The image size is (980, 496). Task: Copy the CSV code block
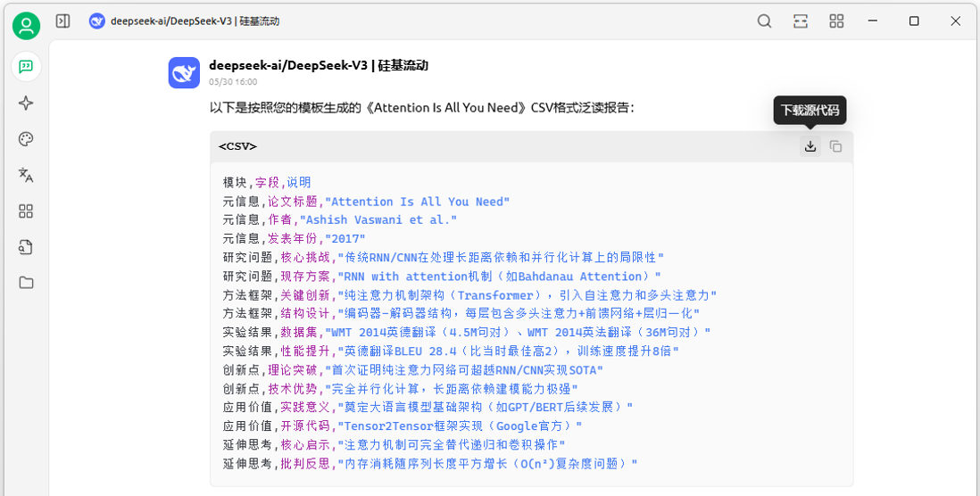(x=835, y=146)
